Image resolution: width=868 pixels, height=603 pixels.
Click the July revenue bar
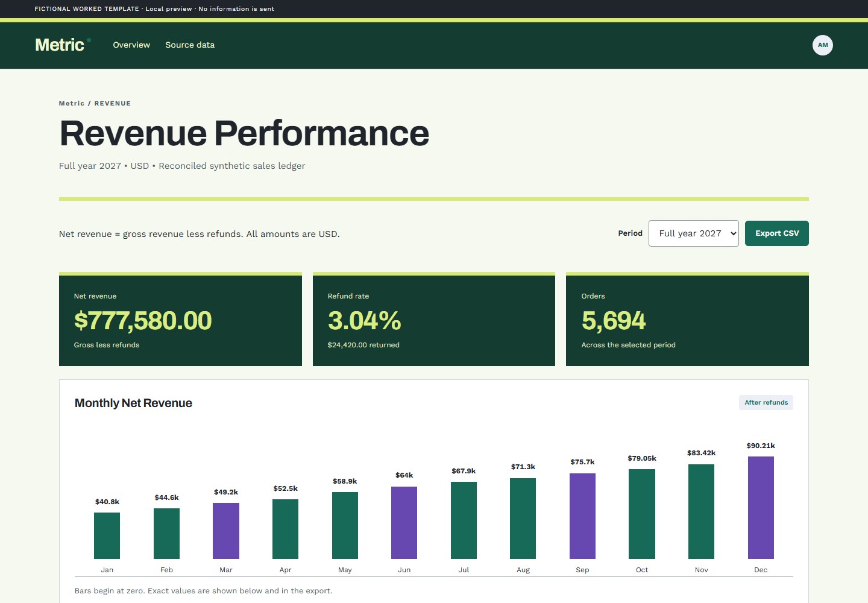[464, 520]
